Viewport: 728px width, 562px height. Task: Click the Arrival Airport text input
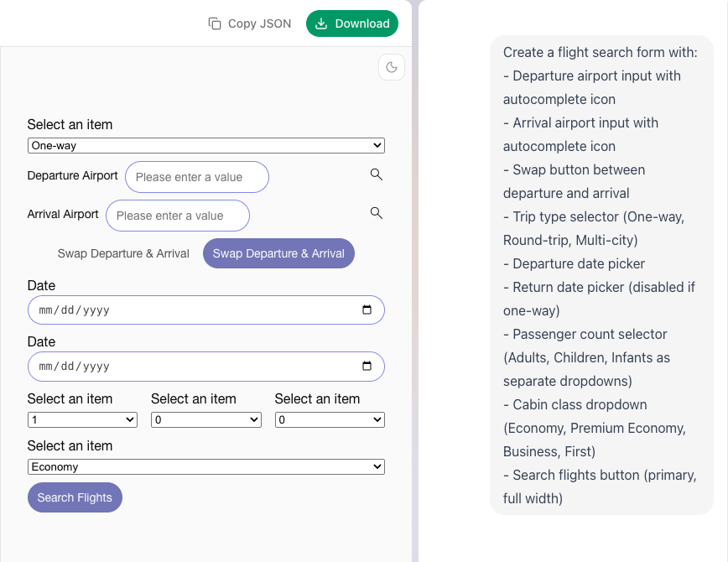177,216
